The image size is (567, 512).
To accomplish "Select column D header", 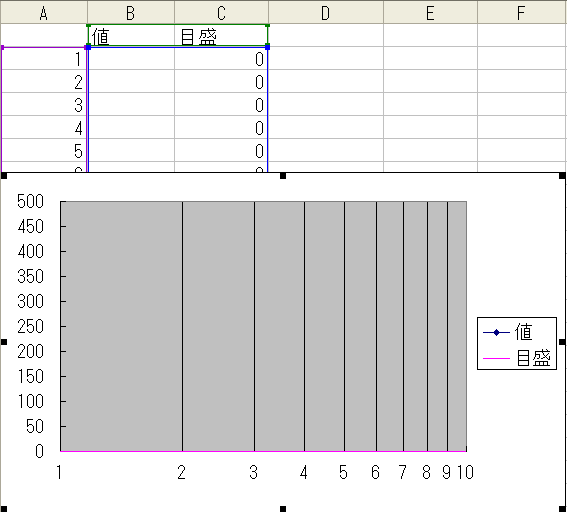I will 325,13.
